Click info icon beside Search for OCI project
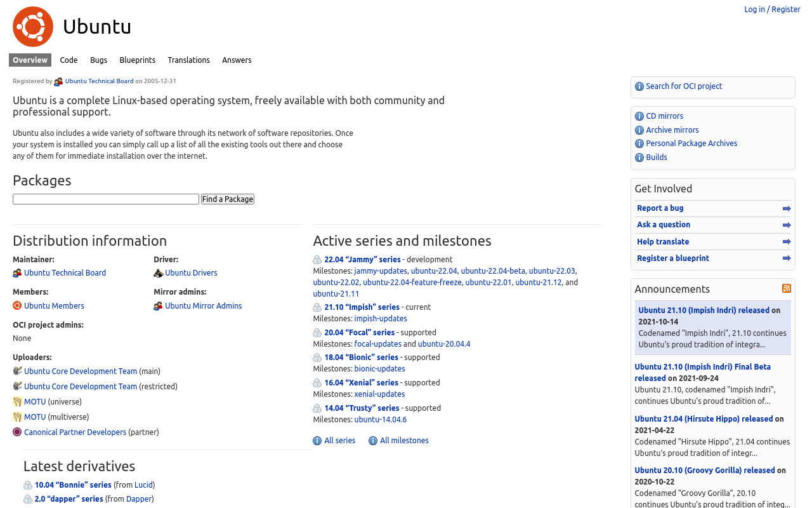 639,86
